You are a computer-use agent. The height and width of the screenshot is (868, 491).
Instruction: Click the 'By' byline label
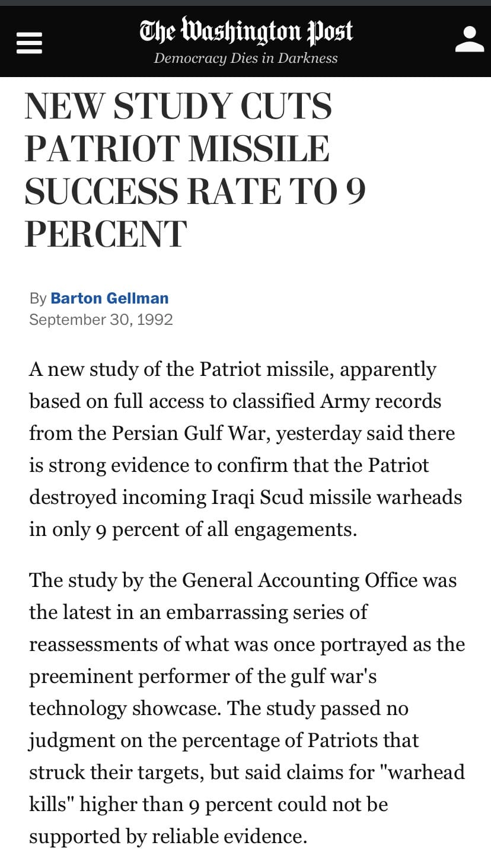[38, 298]
